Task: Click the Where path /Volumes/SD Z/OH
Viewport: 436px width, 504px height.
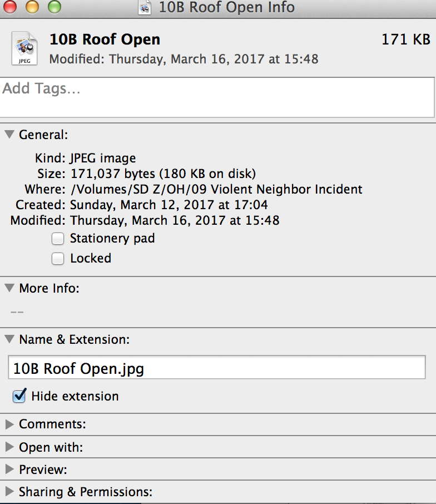Action: 216,189
